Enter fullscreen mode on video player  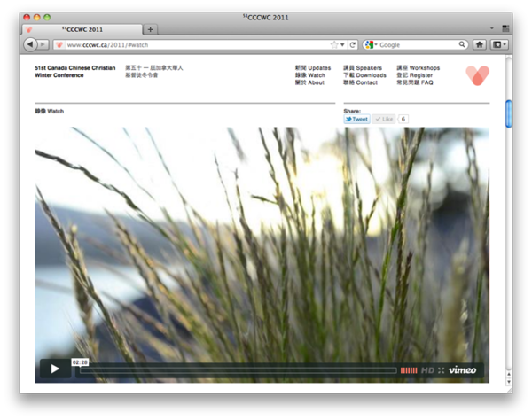point(441,369)
